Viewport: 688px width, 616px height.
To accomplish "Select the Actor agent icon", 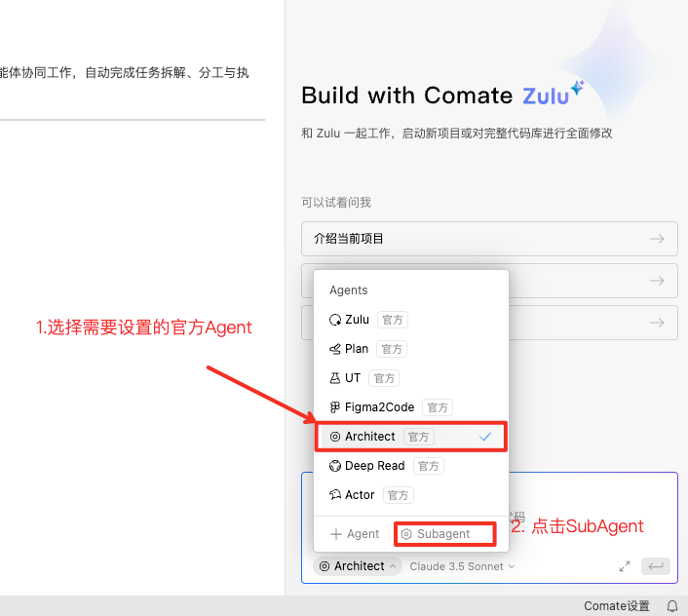I will coord(335,495).
